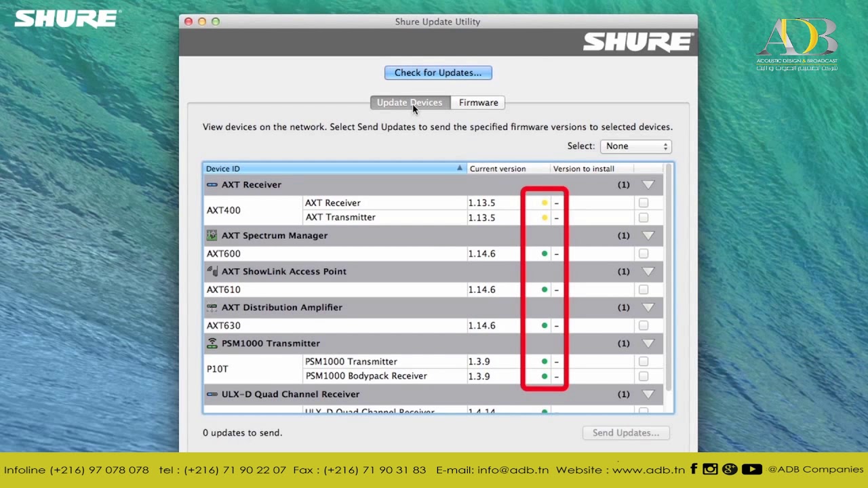Tick the AXT Receiver row checkbox
Screen dimensions: 868x488
[x=644, y=203]
